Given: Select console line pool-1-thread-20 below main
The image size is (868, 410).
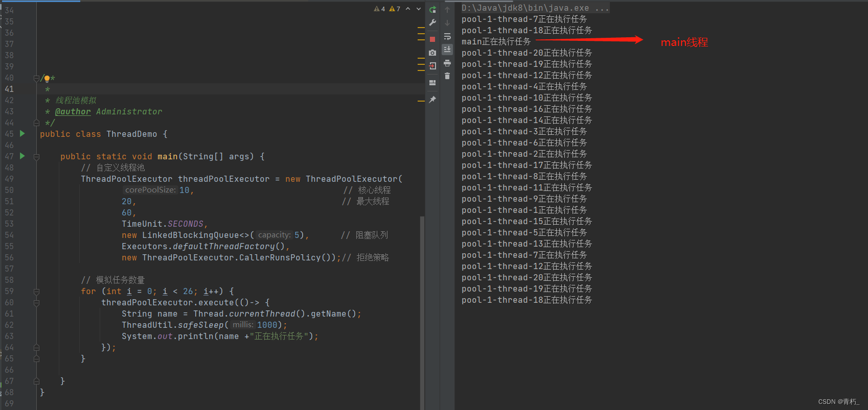Looking at the screenshot, I should point(527,53).
